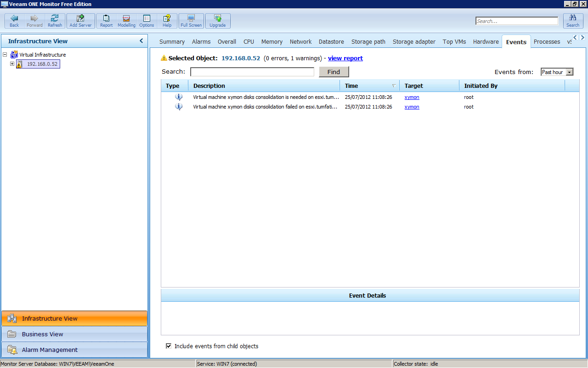The image size is (588, 368).
Task: Click 'root' in 'consolidation is needed' row
Action: tap(469, 97)
